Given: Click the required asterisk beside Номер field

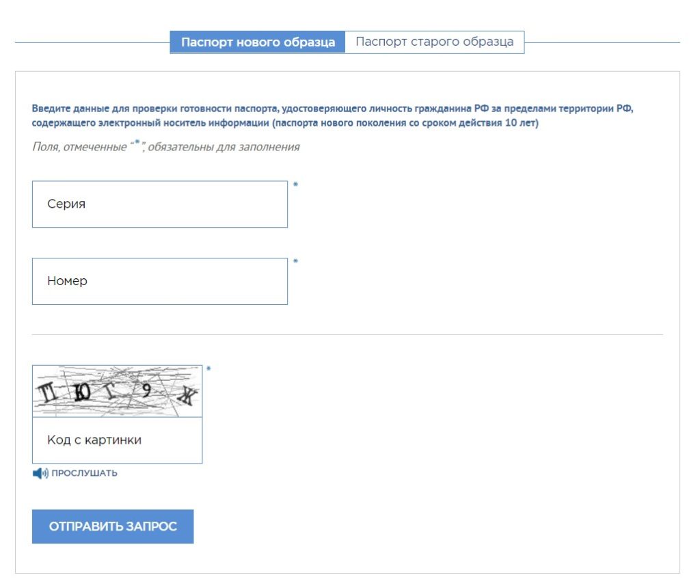Looking at the screenshot, I should pos(295,262).
